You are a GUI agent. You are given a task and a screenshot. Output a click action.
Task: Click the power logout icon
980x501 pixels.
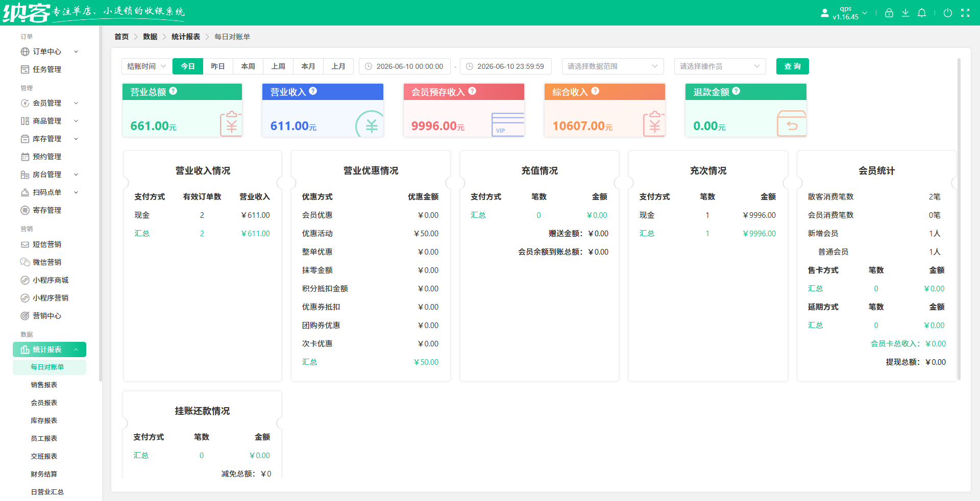click(x=948, y=13)
